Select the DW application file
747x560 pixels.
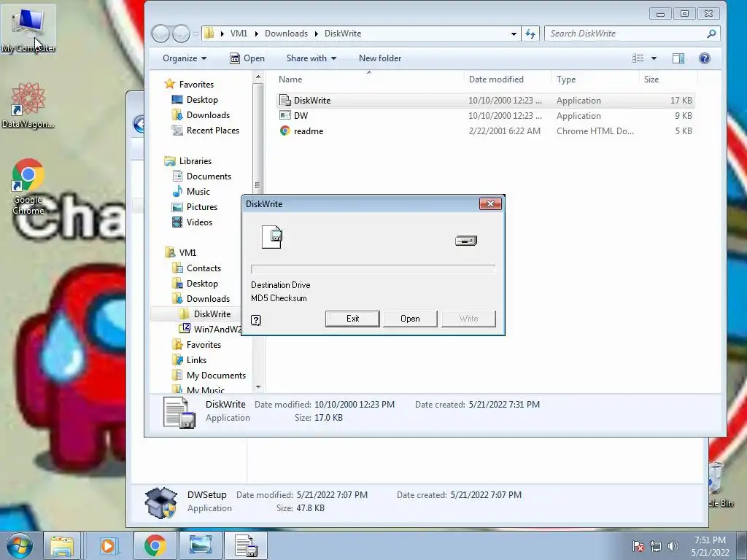pyautogui.click(x=485, y=116)
